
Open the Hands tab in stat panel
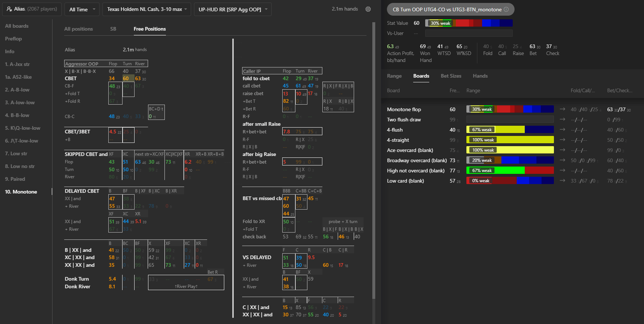480,76
